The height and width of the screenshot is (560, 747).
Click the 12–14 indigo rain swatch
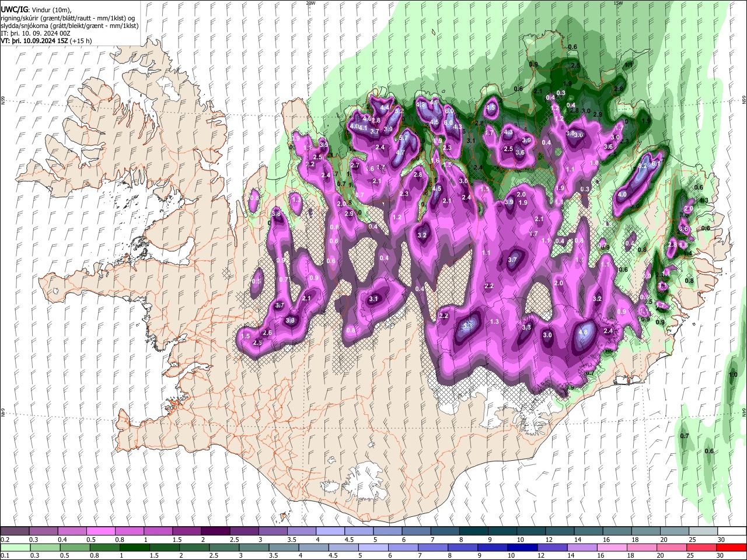click(552, 547)
